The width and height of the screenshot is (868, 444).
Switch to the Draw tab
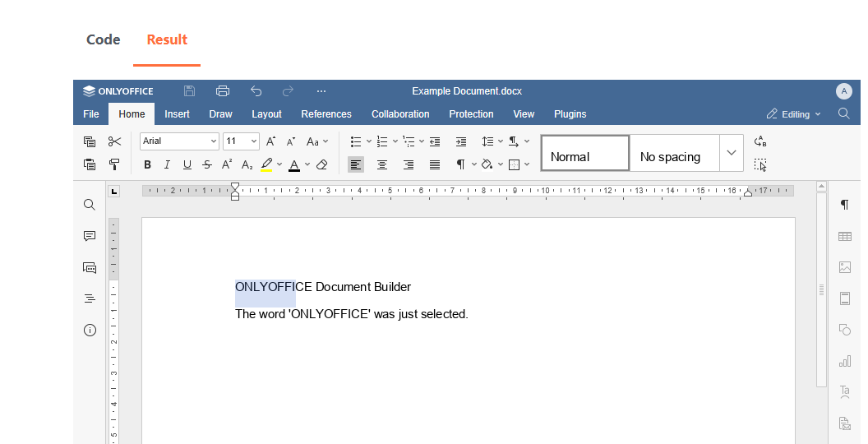220,114
